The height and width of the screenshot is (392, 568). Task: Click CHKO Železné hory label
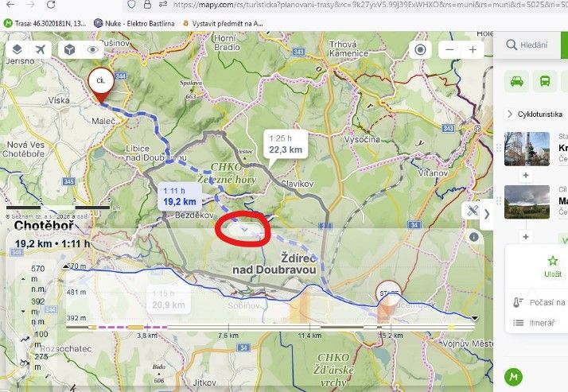pyautogui.click(x=228, y=173)
